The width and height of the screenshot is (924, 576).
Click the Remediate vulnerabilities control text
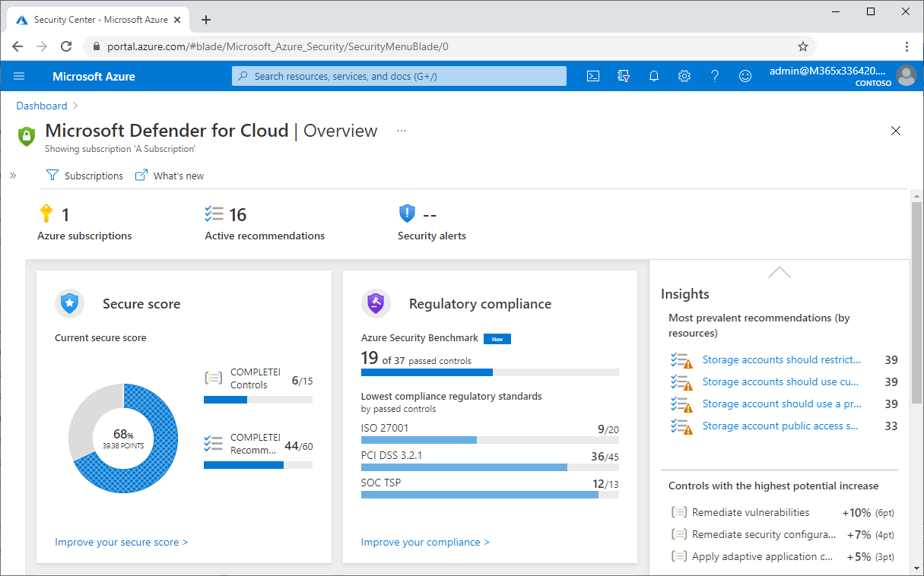point(751,513)
